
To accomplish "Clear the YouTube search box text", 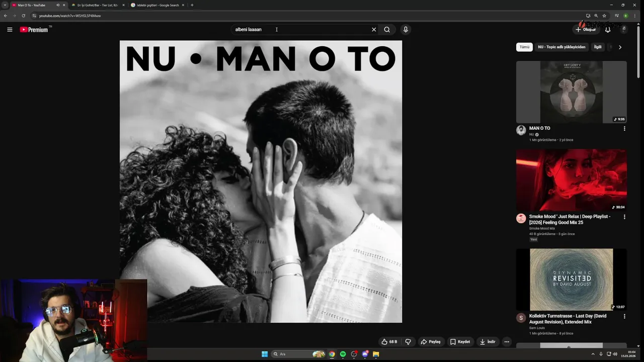I will coord(374,30).
